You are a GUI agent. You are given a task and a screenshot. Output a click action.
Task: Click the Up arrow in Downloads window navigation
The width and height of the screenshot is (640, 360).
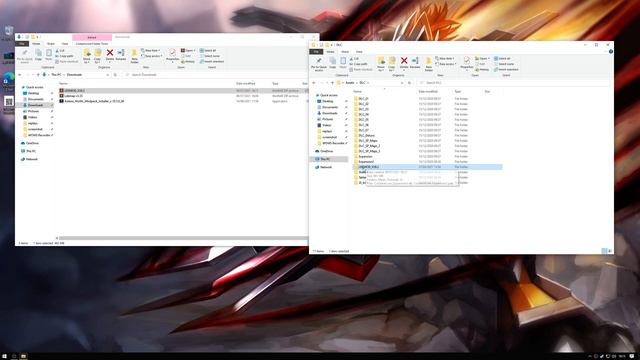[38, 75]
